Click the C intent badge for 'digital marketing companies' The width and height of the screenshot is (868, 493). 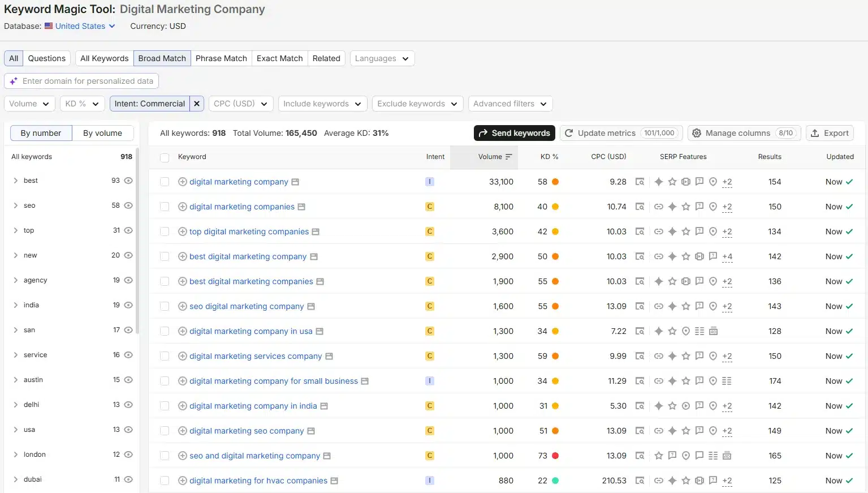tap(430, 207)
